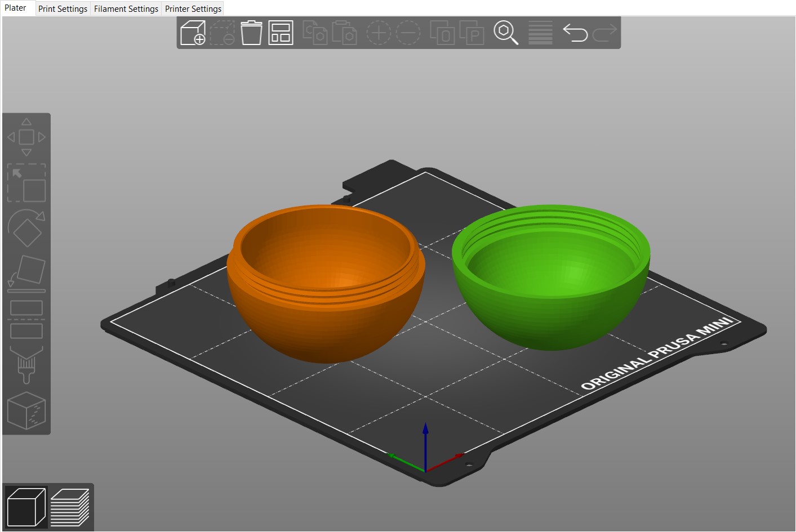Copy the selected model
The height and width of the screenshot is (532, 796).
(x=315, y=33)
